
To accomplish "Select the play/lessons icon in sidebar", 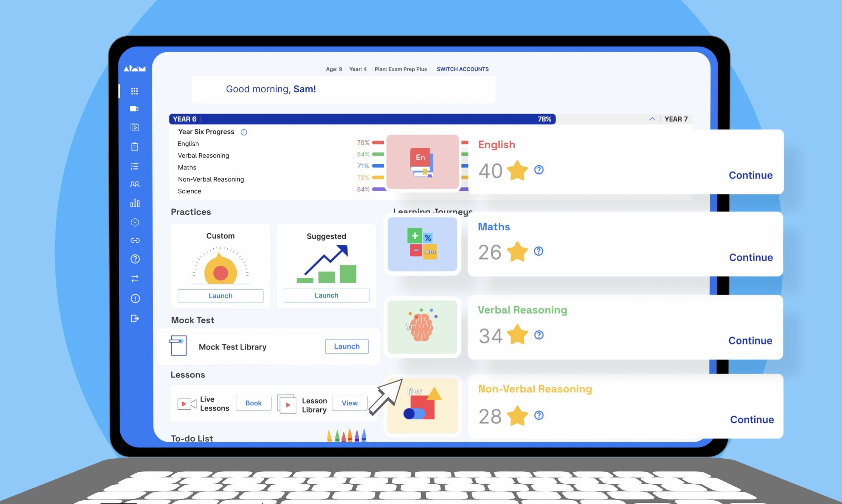I will [134, 127].
